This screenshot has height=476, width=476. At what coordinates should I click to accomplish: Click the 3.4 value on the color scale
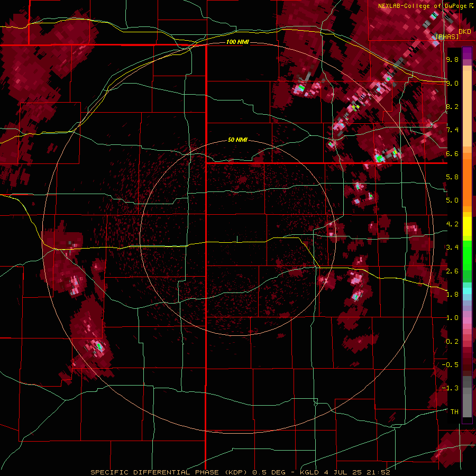click(452, 248)
